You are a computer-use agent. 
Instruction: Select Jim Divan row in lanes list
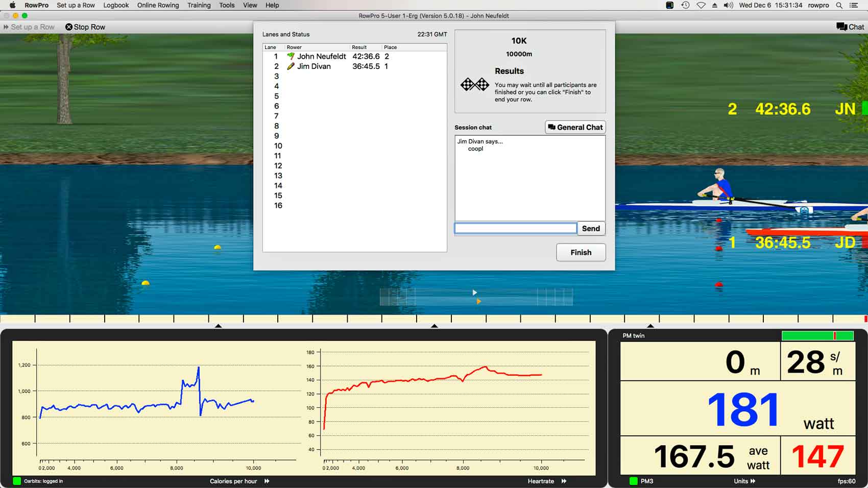pyautogui.click(x=354, y=66)
